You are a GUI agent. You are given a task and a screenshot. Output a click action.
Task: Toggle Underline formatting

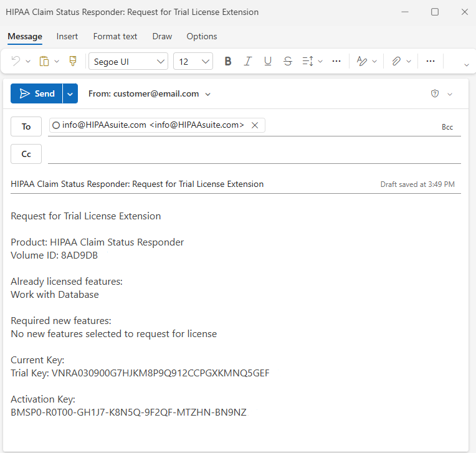coord(268,61)
